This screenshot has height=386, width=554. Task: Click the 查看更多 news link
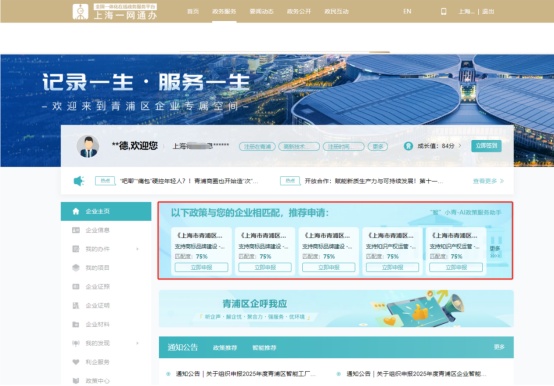point(488,181)
